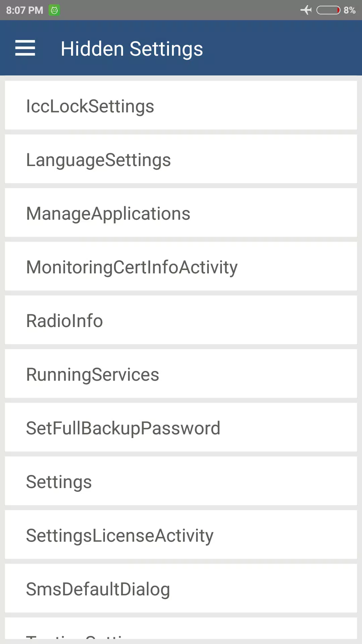This screenshot has width=362, height=644.
Task: Choose SetFullBackupPassword item
Action: pyautogui.click(x=181, y=427)
